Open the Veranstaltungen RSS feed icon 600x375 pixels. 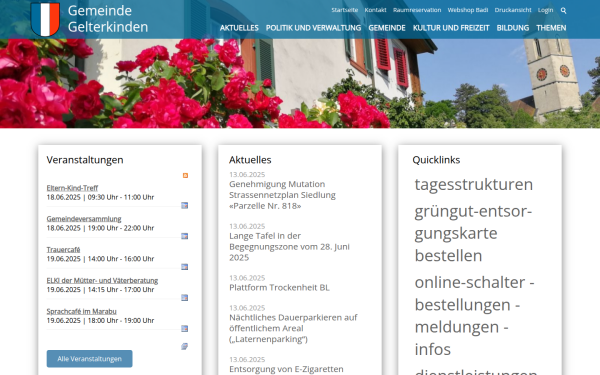[185, 175]
